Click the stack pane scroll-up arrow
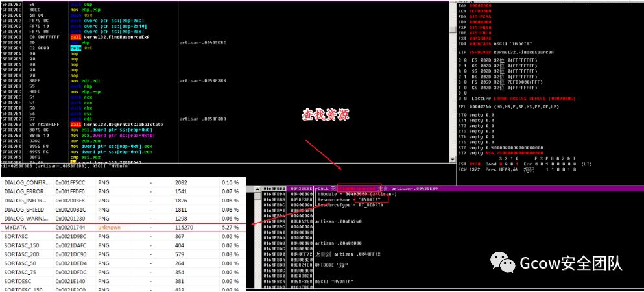The width and height of the screenshot is (644, 292). coord(257,189)
